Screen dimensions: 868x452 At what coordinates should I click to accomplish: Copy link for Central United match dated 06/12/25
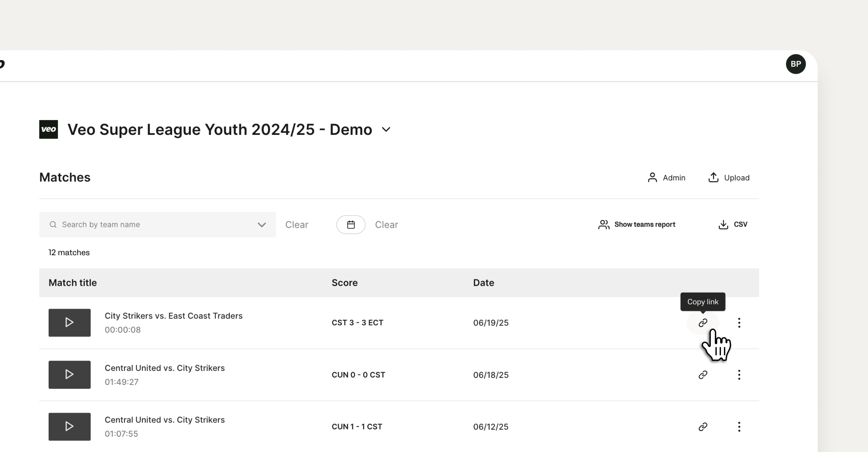coord(703,427)
